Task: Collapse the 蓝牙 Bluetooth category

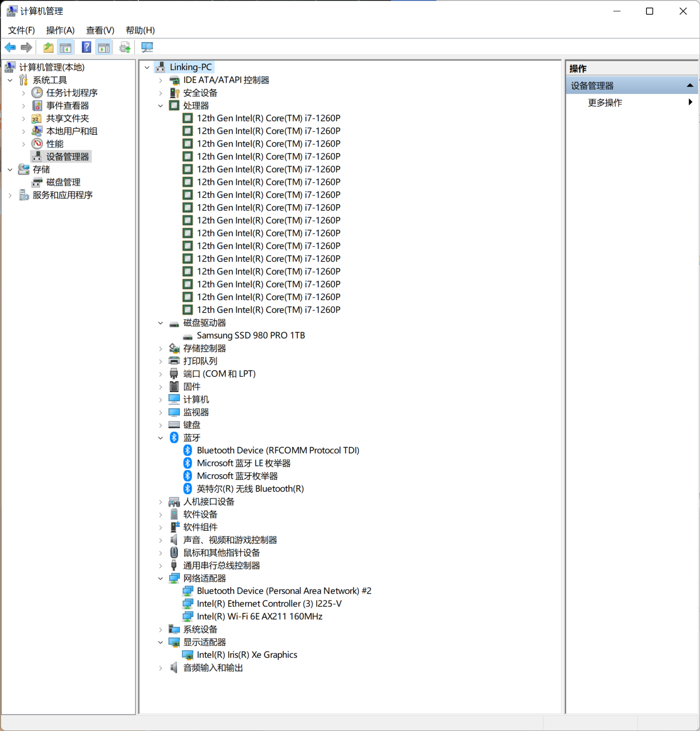Action: click(160, 438)
